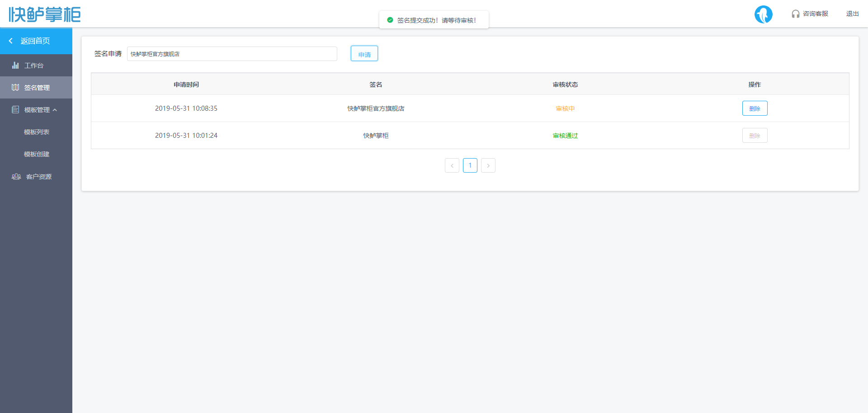The width and height of the screenshot is (868, 413).
Task: Click the 工作台 bar chart icon
Action: [15, 66]
